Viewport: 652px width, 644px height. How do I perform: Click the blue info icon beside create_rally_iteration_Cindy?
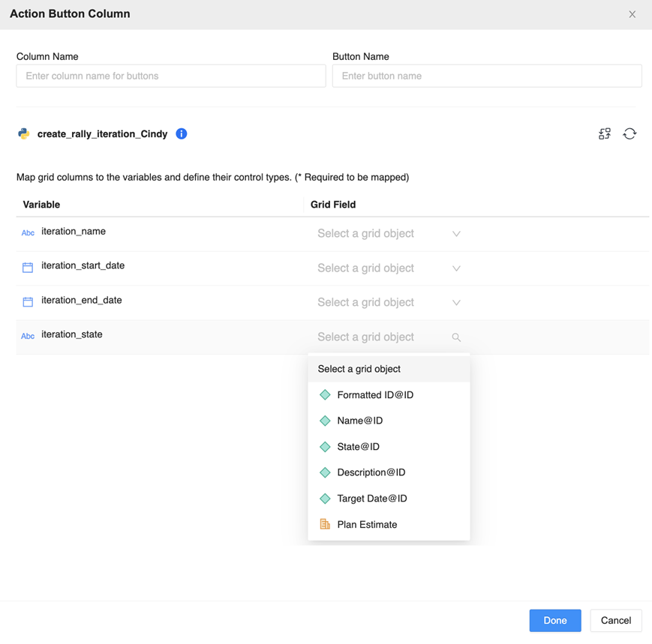click(x=181, y=133)
